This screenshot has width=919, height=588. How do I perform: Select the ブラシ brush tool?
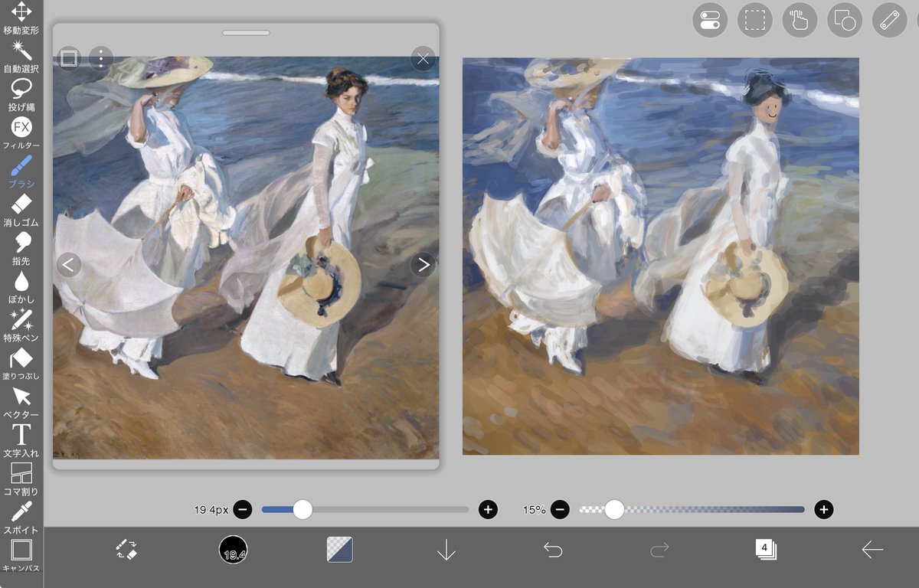click(x=21, y=171)
